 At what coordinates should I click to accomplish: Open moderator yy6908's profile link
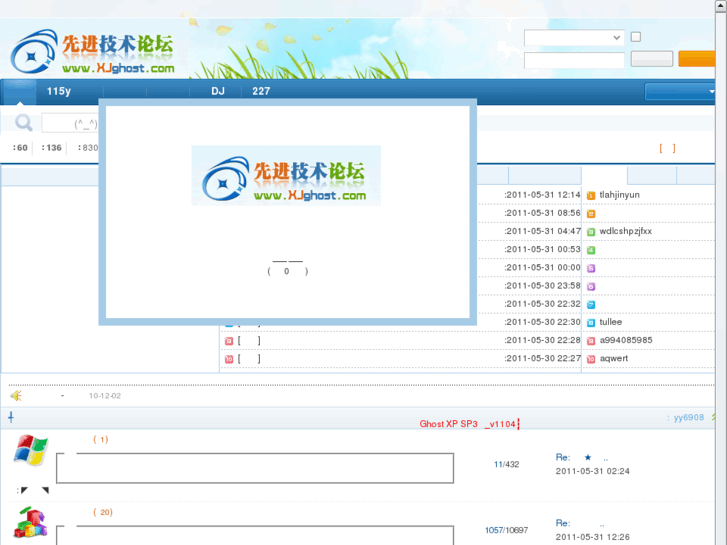[689, 417]
